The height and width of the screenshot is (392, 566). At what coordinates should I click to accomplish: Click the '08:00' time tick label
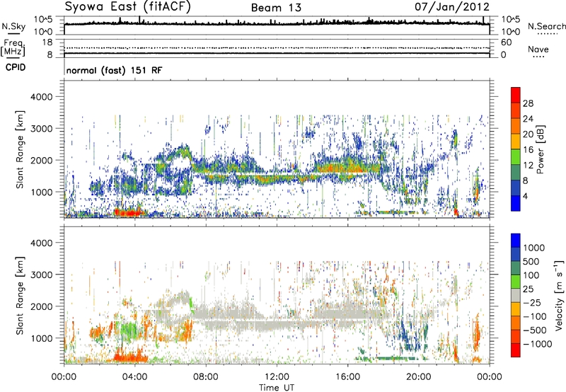point(206,377)
